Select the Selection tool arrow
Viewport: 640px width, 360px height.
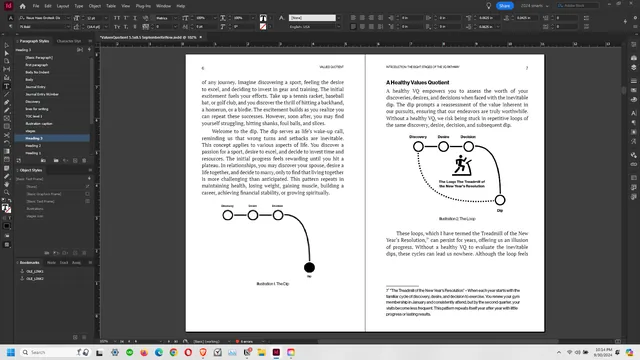(x=7, y=45)
